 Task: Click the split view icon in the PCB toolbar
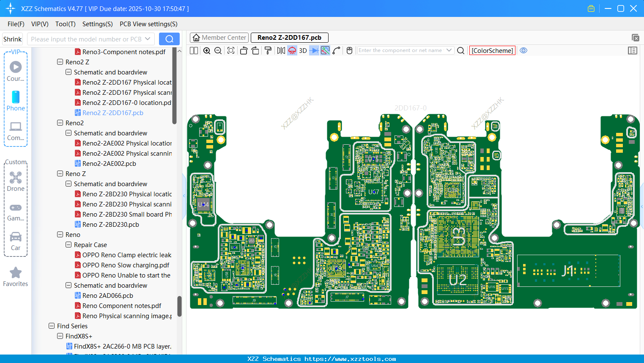point(194,50)
